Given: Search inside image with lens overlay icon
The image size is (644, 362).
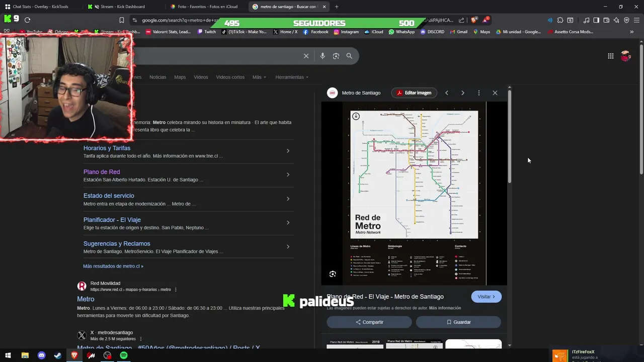Looking at the screenshot, I should coord(333,274).
